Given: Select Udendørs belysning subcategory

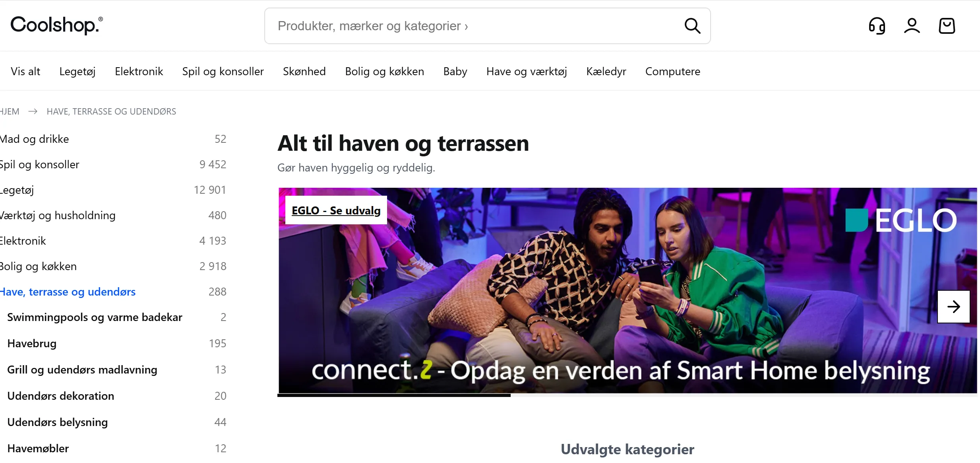Looking at the screenshot, I should pos(57,422).
